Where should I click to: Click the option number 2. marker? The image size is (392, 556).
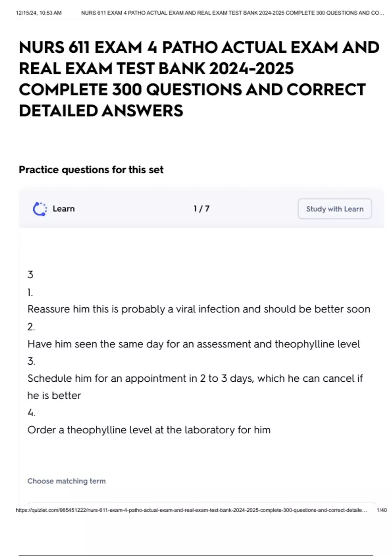coord(31,327)
